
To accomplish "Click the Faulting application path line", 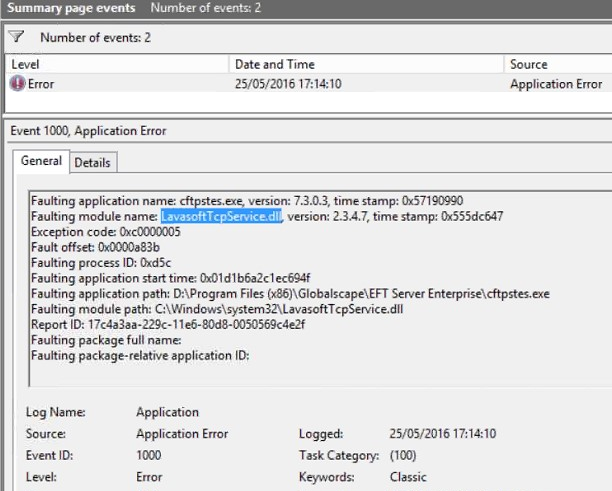I will pyautogui.click(x=290, y=294).
